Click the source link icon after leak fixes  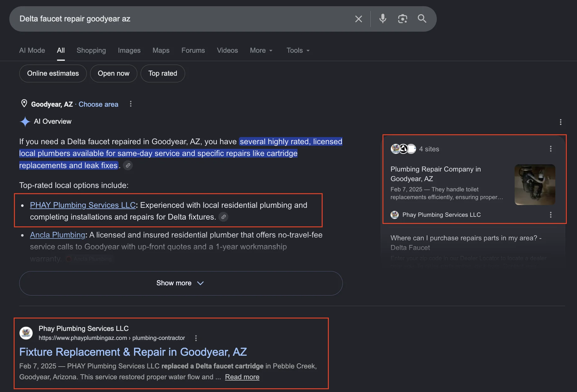point(128,165)
